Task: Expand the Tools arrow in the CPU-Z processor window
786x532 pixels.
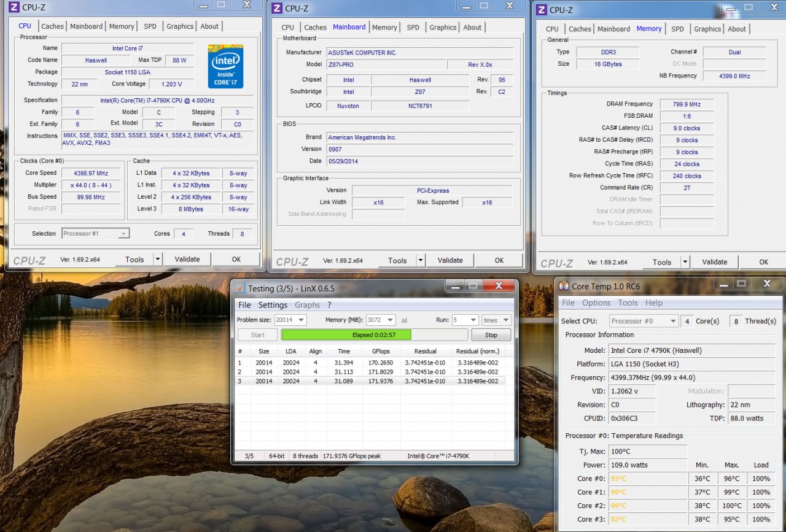Action: click(158, 260)
